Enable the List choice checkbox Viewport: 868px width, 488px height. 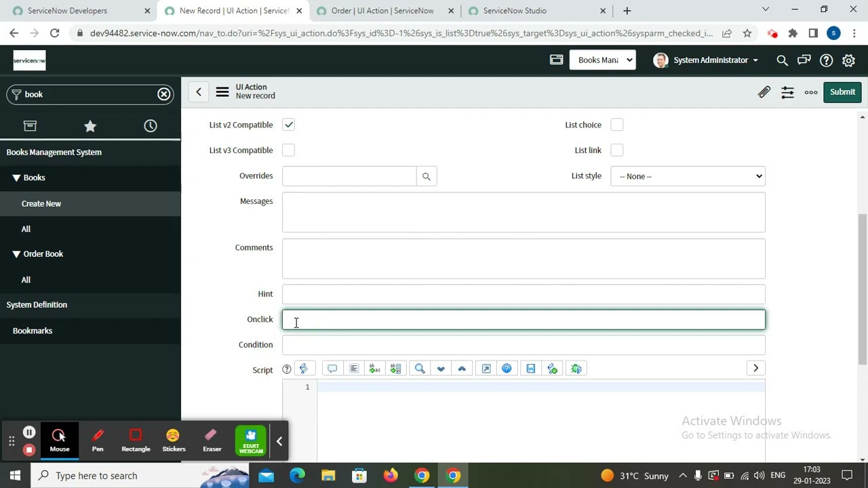pos(616,125)
